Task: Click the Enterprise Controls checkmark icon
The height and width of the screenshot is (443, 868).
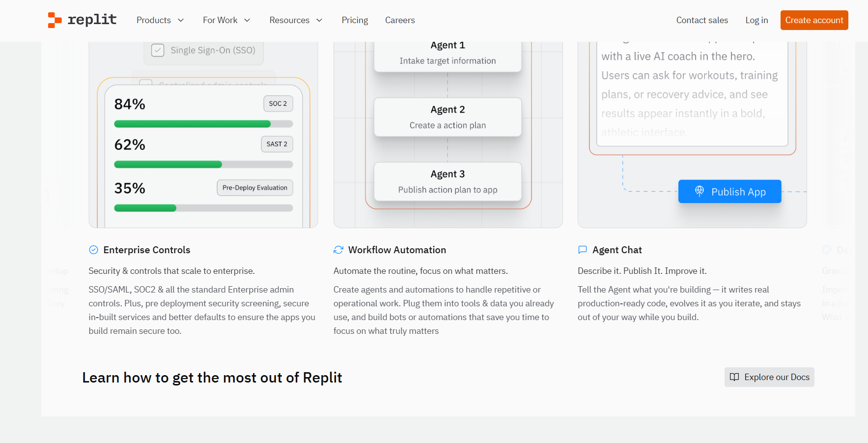Action: (x=93, y=250)
